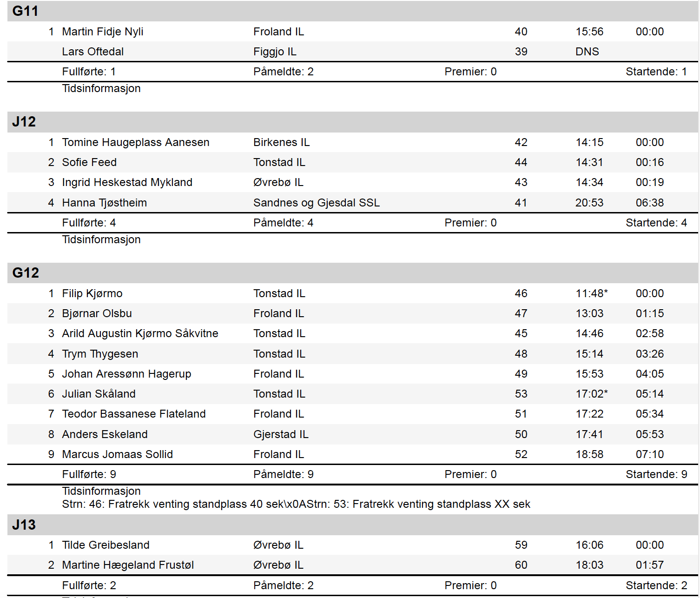This screenshot has height=598, width=700.
Task: Select club Birkenes IL
Action: pyautogui.click(x=281, y=142)
